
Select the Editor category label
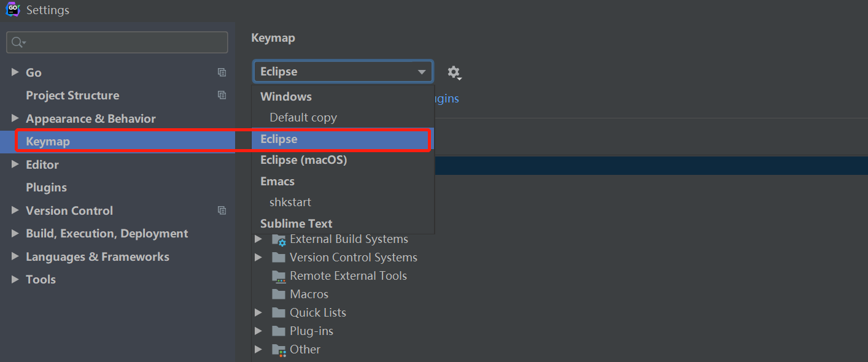[42, 164]
